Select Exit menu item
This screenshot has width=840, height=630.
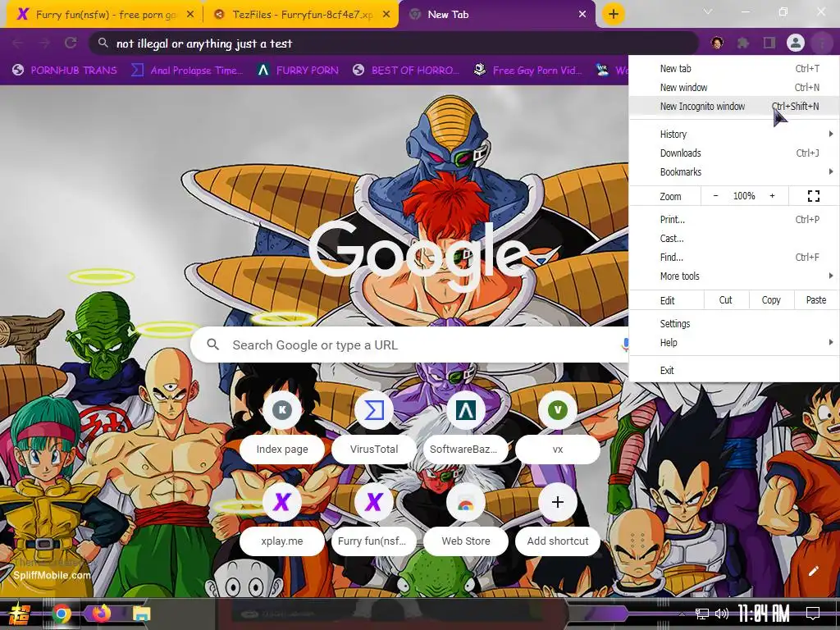[x=734, y=370]
